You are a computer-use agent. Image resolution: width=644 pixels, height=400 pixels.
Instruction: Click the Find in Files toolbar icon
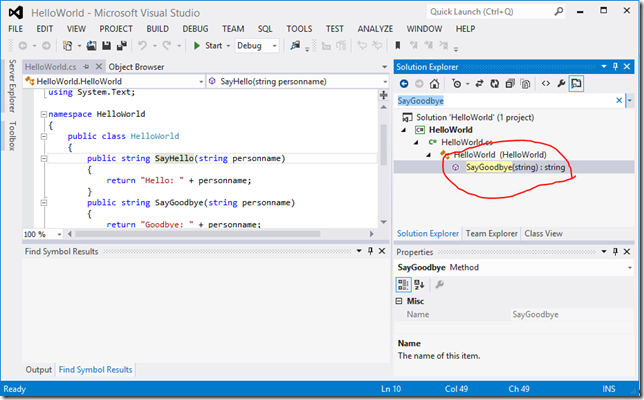pyautogui.click(x=295, y=46)
